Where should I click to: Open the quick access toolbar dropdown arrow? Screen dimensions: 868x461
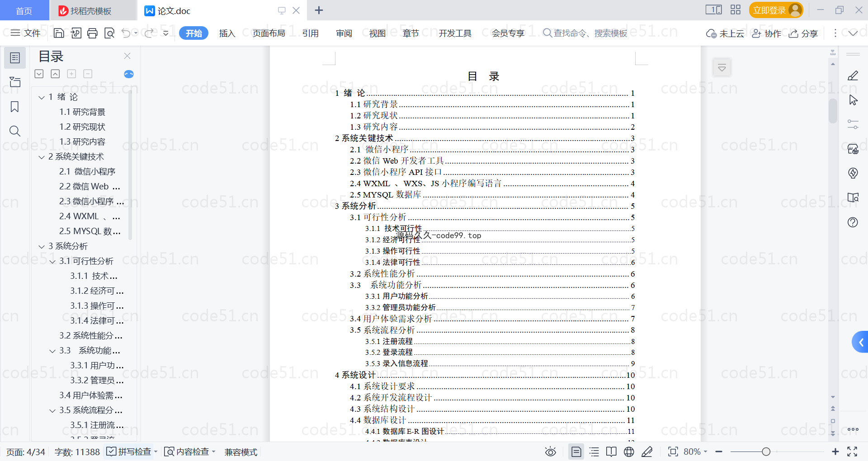[165, 33]
